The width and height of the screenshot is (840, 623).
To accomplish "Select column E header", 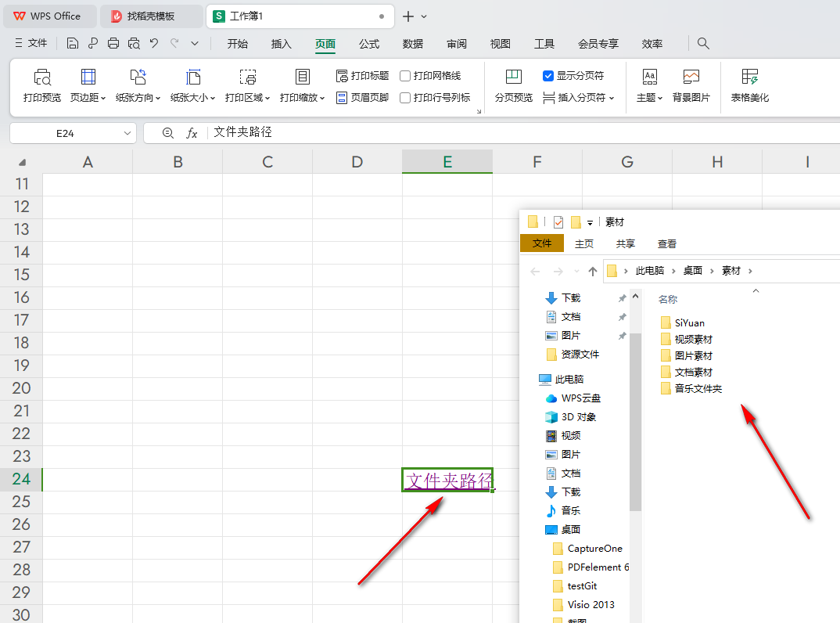I will (x=447, y=162).
